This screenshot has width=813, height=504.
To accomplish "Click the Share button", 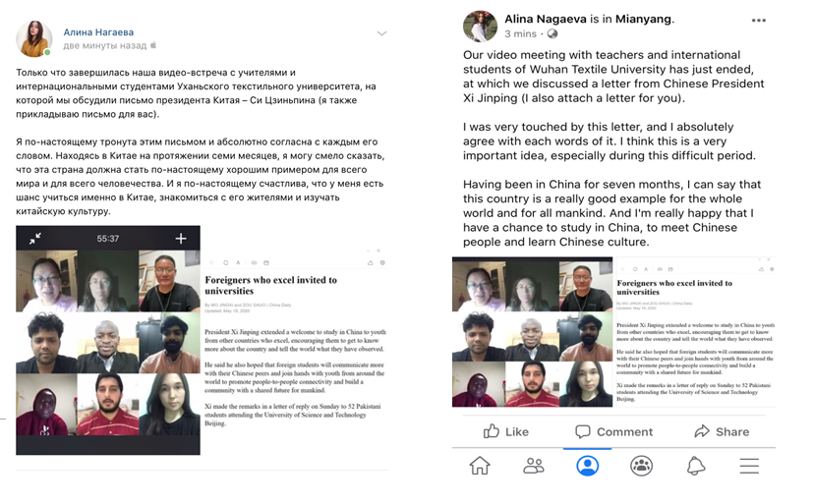I will (x=722, y=431).
